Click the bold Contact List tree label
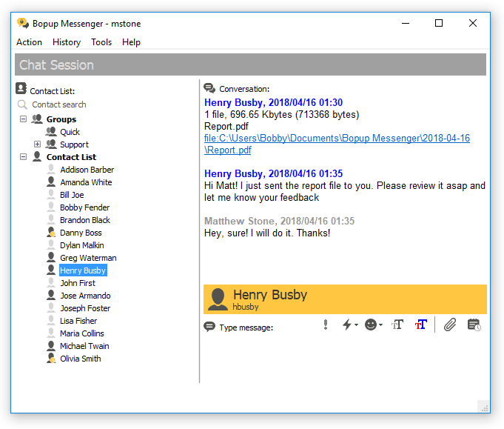The width and height of the screenshot is (504, 429). pyautogui.click(x=71, y=157)
